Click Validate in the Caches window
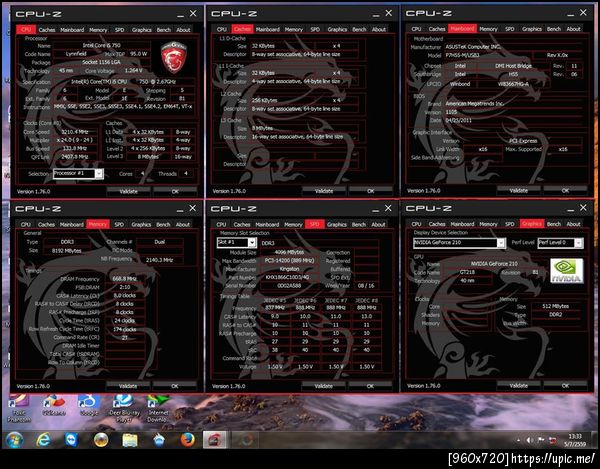 (324, 191)
